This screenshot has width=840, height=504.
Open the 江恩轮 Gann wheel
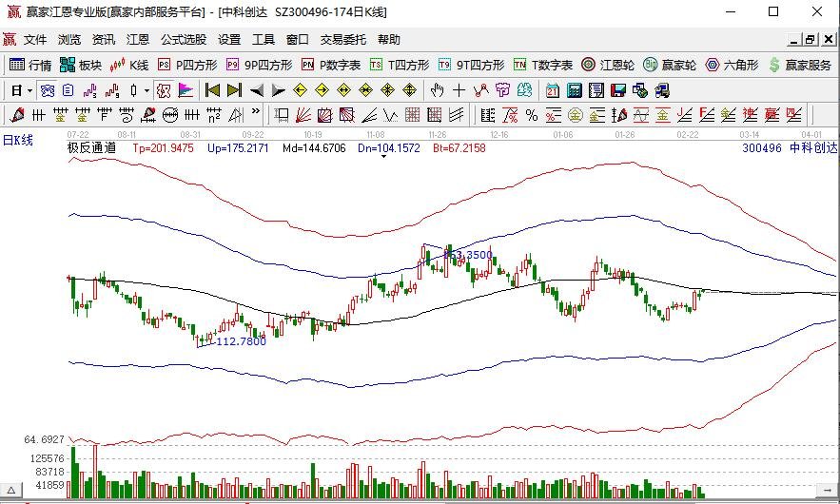pos(608,65)
